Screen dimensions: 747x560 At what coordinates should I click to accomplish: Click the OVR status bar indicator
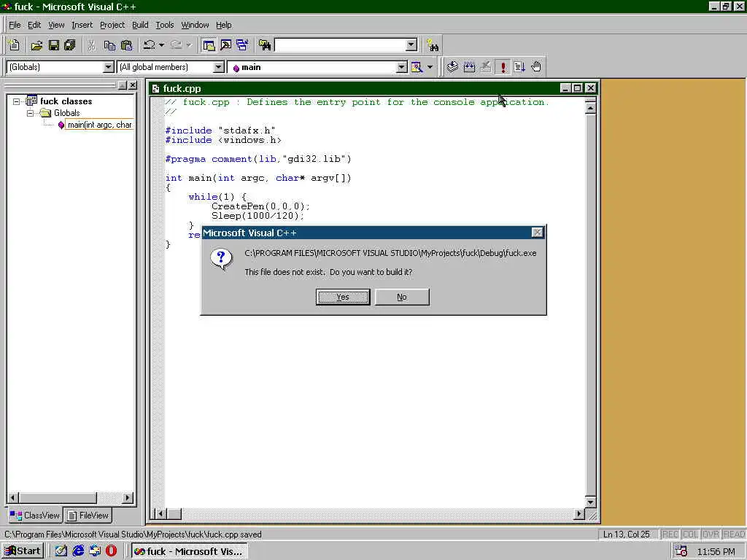tap(711, 534)
